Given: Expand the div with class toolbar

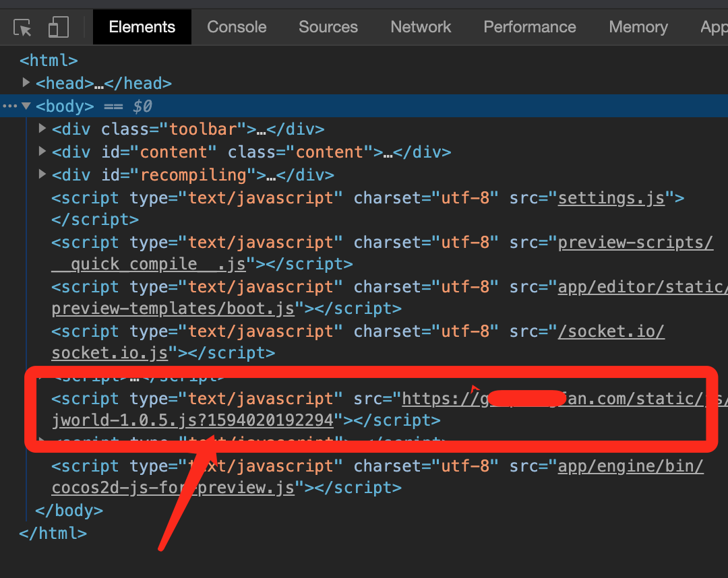Looking at the screenshot, I should coord(42,129).
